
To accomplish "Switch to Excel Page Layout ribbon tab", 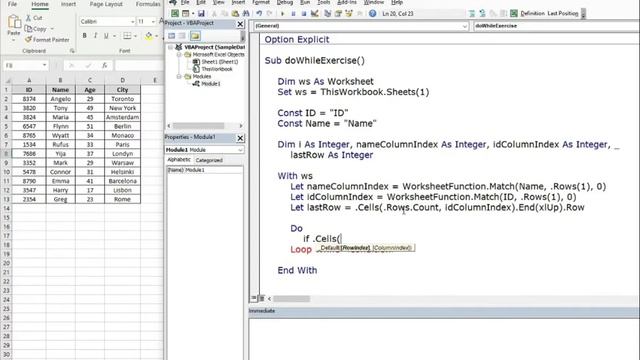I will click(x=106, y=4).
